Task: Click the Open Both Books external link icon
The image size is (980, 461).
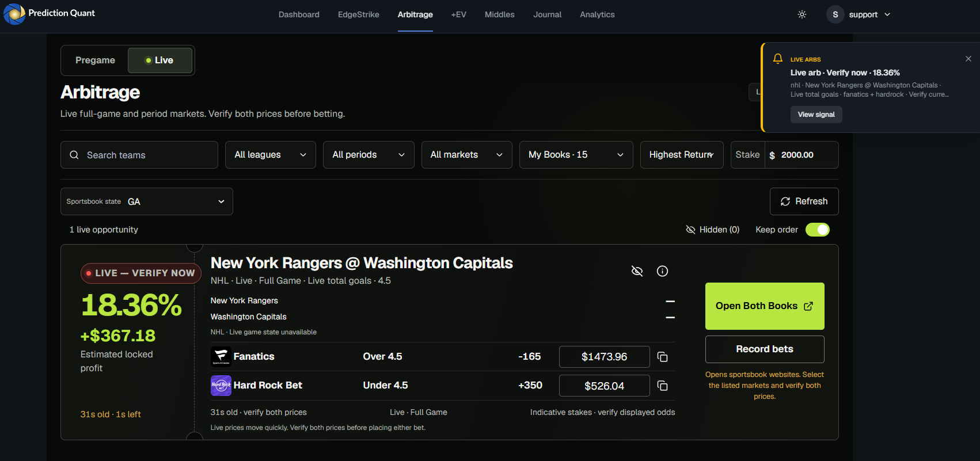Action: [808, 306]
